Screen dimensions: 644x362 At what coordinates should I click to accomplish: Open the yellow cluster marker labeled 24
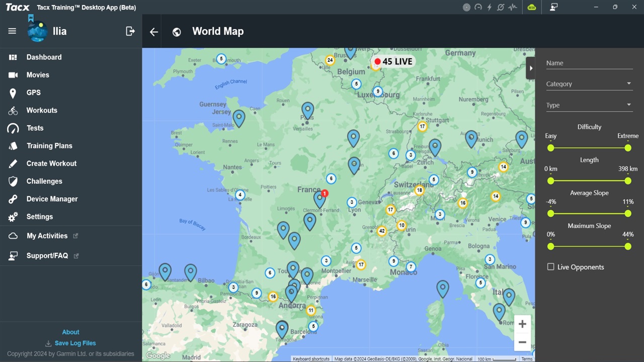pyautogui.click(x=330, y=60)
